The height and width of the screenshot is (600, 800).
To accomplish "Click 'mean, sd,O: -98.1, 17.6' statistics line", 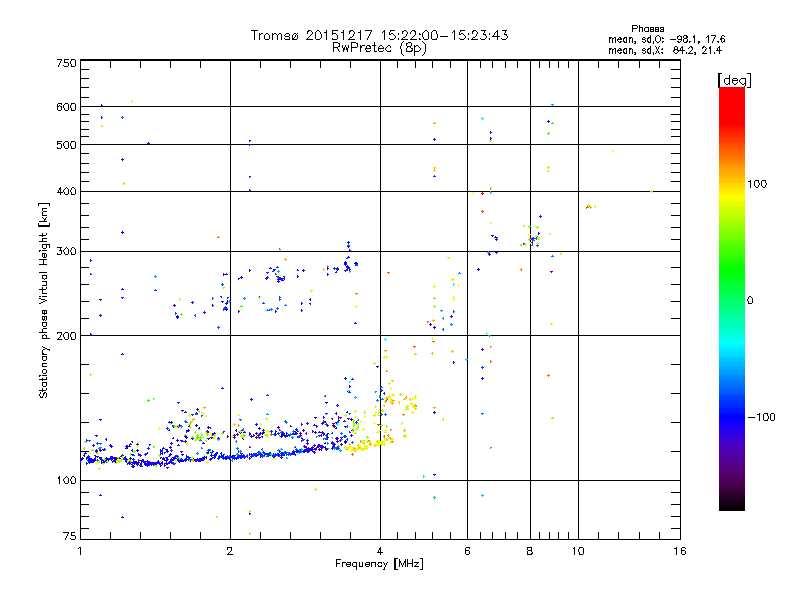I will (666, 40).
